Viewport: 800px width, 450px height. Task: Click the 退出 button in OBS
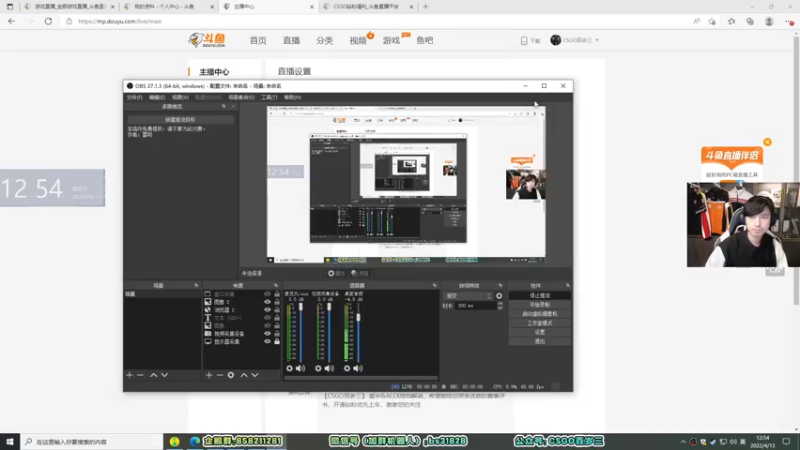click(540, 341)
